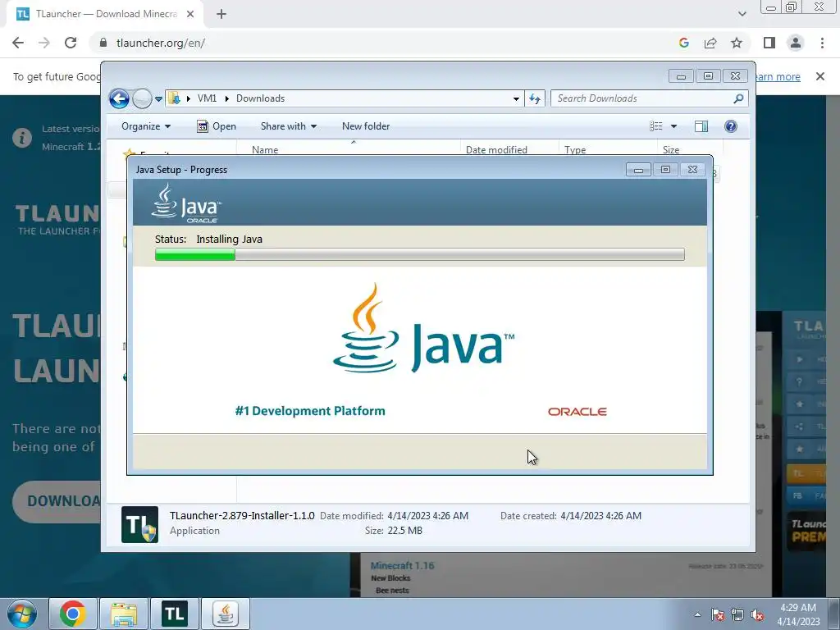Click TLauncher installer icon in details pane

click(139, 524)
